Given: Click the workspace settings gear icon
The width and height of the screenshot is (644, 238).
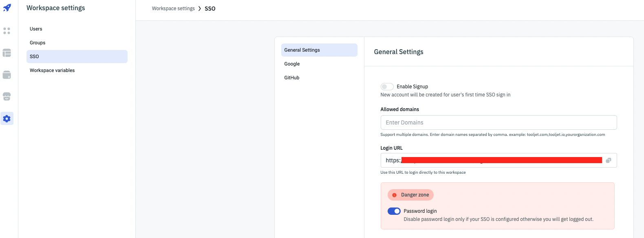Looking at the screenshot, I should 7,118.
